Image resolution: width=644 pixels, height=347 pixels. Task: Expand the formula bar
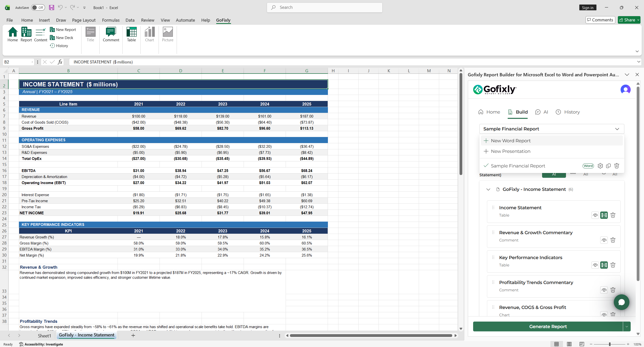point(638,62)
